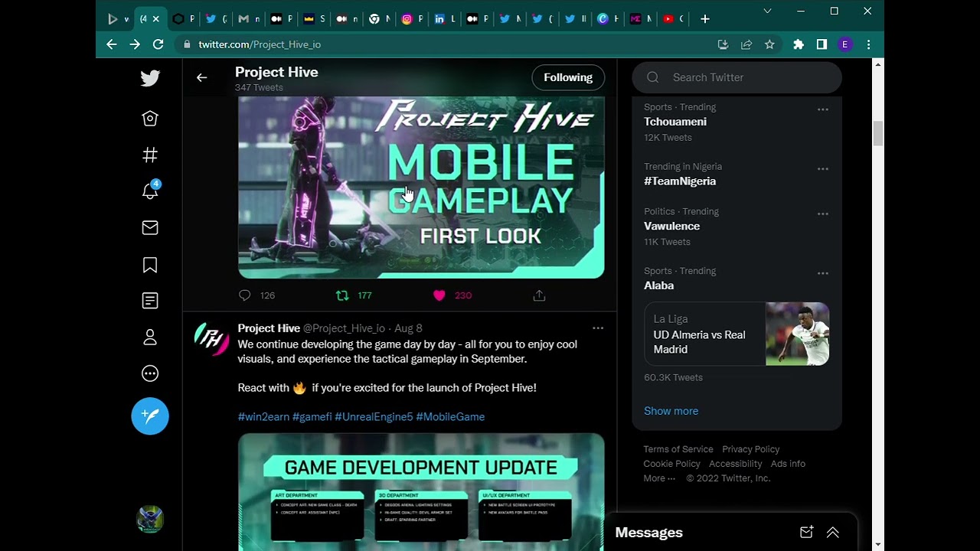Screen dimensions: 980x551
Task: Open the browser Extensions puzzle icon
Action: point(799,44)
